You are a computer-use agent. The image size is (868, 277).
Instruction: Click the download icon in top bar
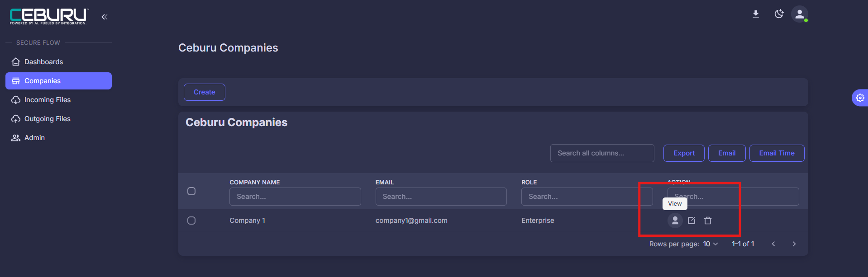coord(756,14)
